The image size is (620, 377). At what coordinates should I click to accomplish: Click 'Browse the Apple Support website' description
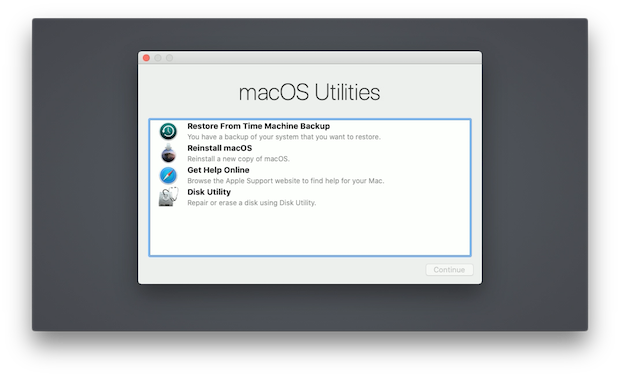(285, 181)
